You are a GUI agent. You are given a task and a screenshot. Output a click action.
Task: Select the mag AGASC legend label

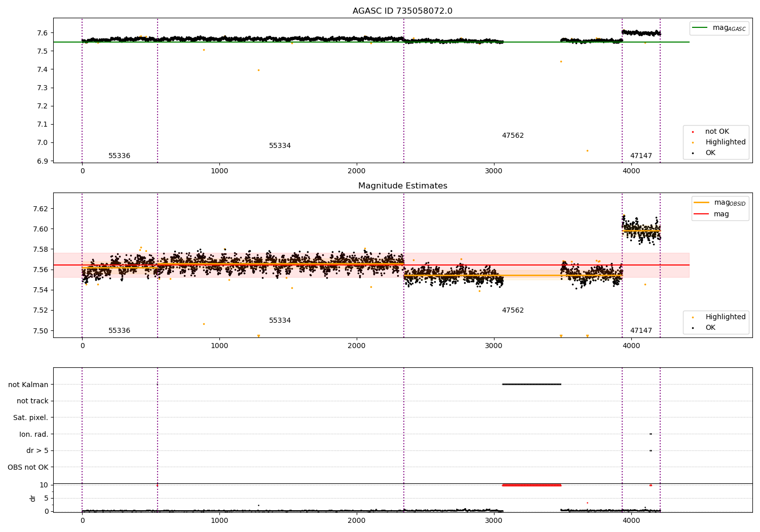[729, 28]
